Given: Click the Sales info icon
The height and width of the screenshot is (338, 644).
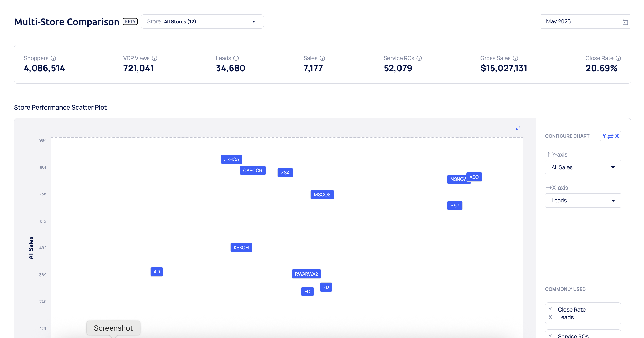Looking at the screenshot, I should tap(322, 58).
